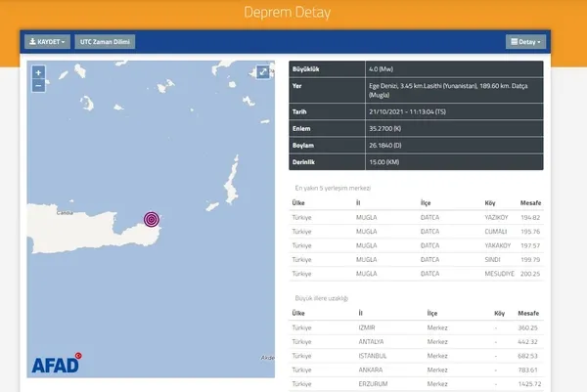The height and width of the screenshot is (392, 587).
Task: Select the Derinlik row showing 15.00 KM
Action: 415,161
